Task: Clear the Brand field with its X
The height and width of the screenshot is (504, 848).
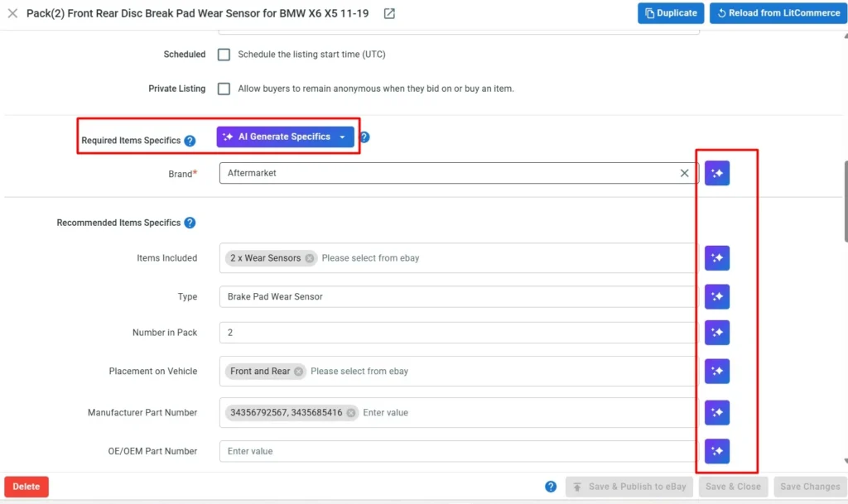Action: coord(684,173)
